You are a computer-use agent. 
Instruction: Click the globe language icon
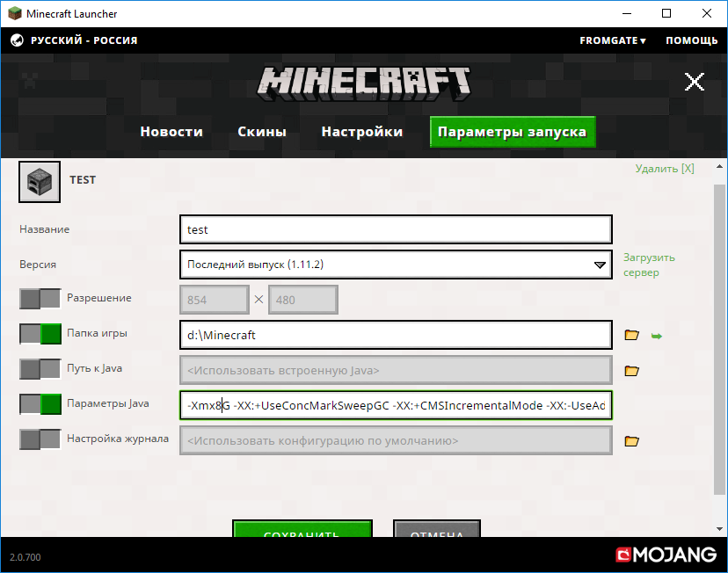tap(16, 40)
